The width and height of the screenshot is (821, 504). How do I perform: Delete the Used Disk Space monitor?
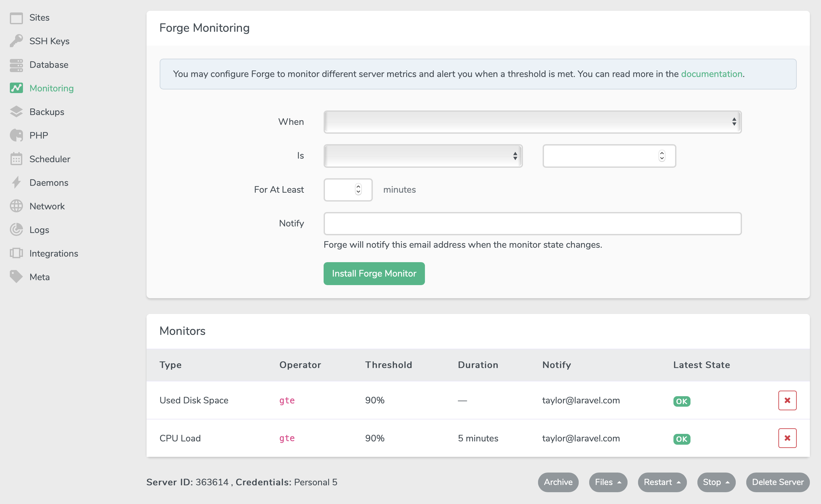[788, 400]
